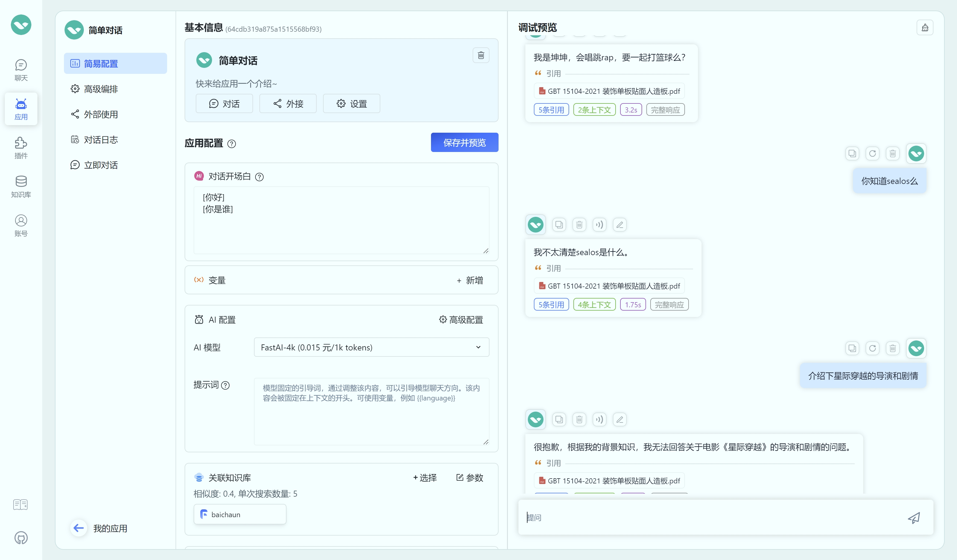Open the docs book icon in sidebar
Image resolution: width=957 pixels, height=560 pixels.
[21, 505]
